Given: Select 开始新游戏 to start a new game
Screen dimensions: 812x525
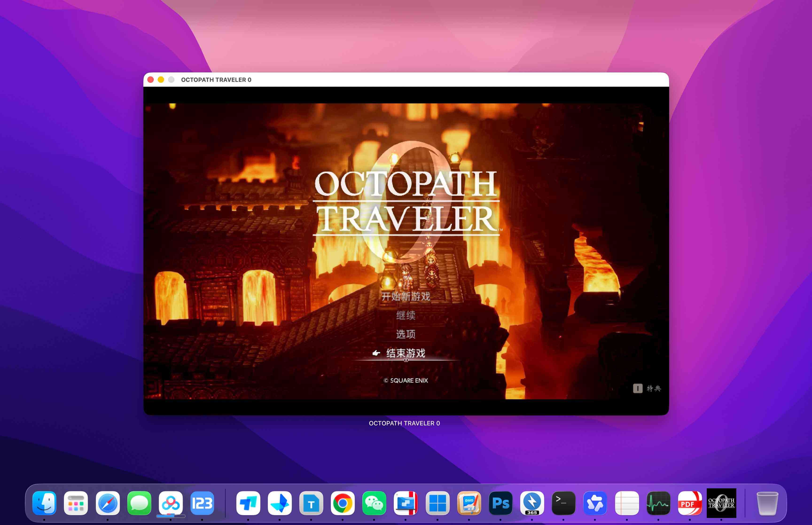Looking at the screenshot, I should coord(406,296).
